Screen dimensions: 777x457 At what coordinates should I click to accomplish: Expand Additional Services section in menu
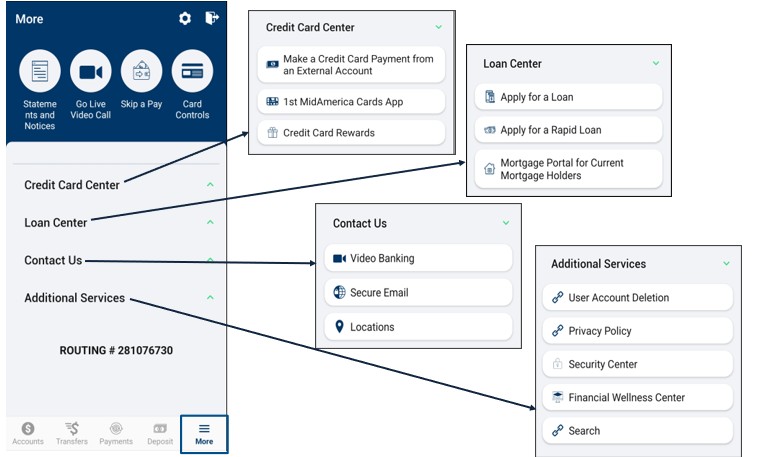[75, 298]
